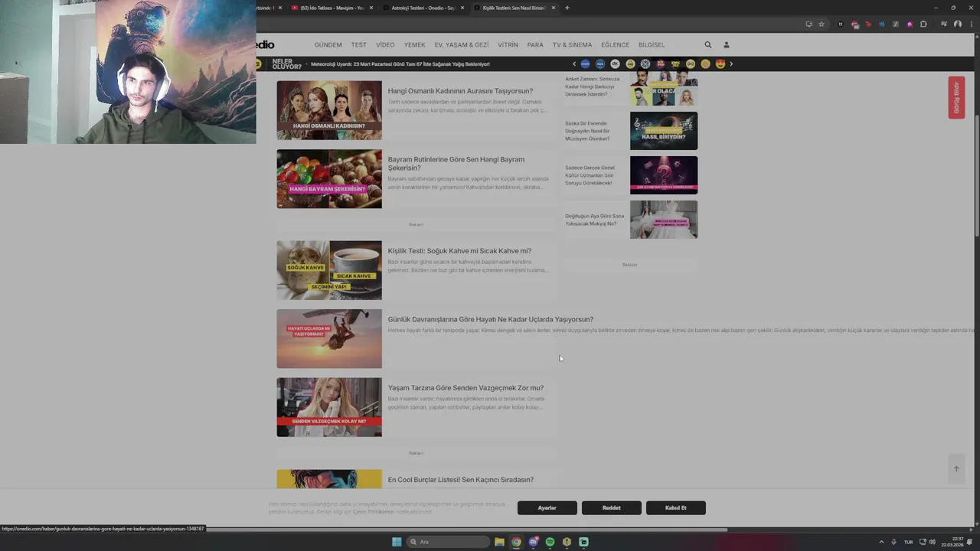This screenshot has width=980, height=551.
Task: Go to next emoji category with right chevron
Action: tap(731, 64)
